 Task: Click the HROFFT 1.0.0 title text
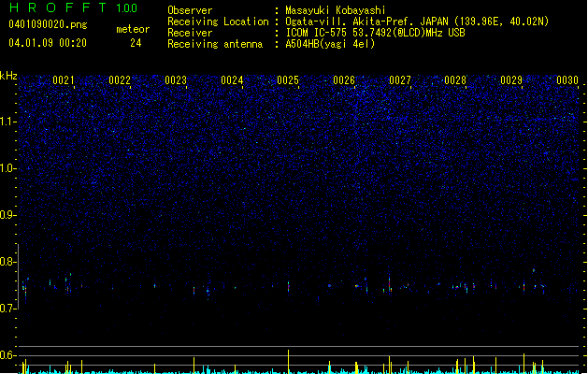pos(73,7)
